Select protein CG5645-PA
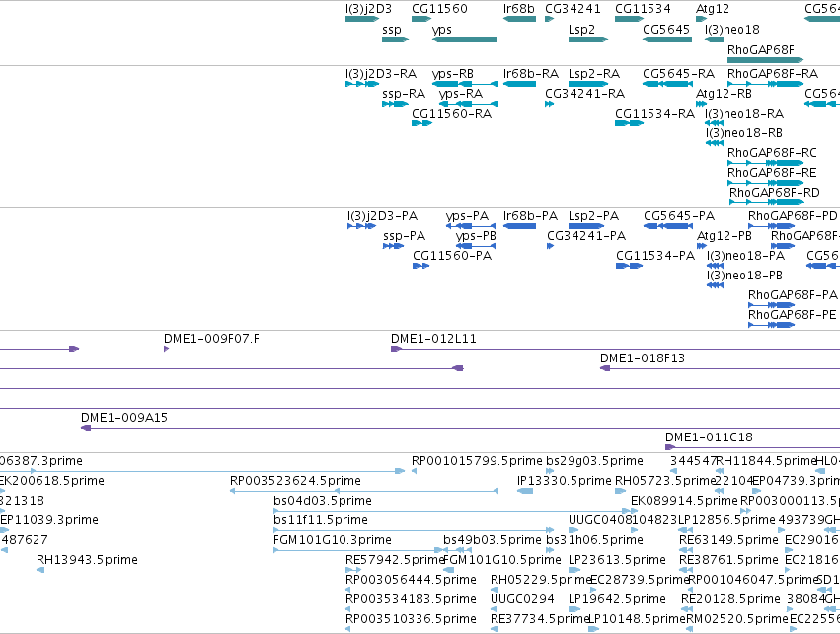840x634 pixels. 668,226
